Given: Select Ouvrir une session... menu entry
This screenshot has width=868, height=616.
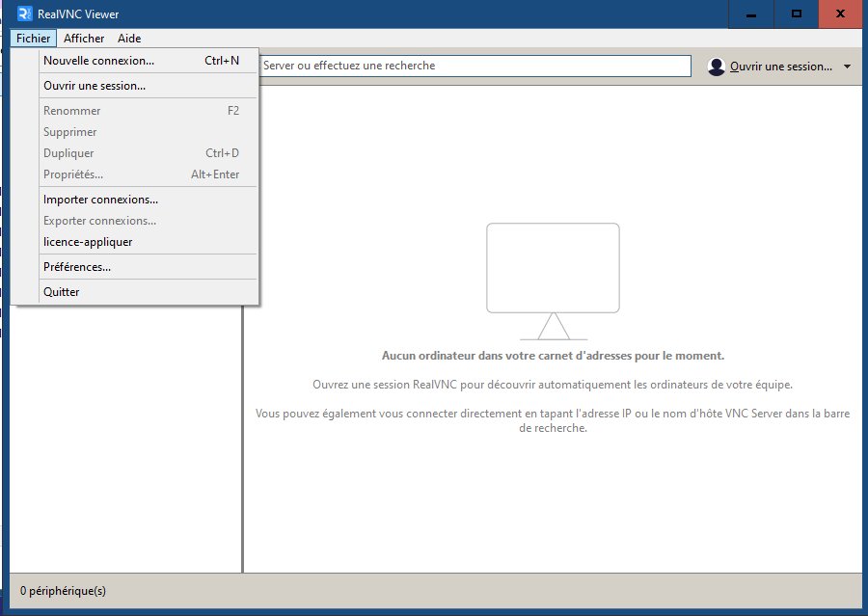Looking at the screenshot, I should point(148,85).
